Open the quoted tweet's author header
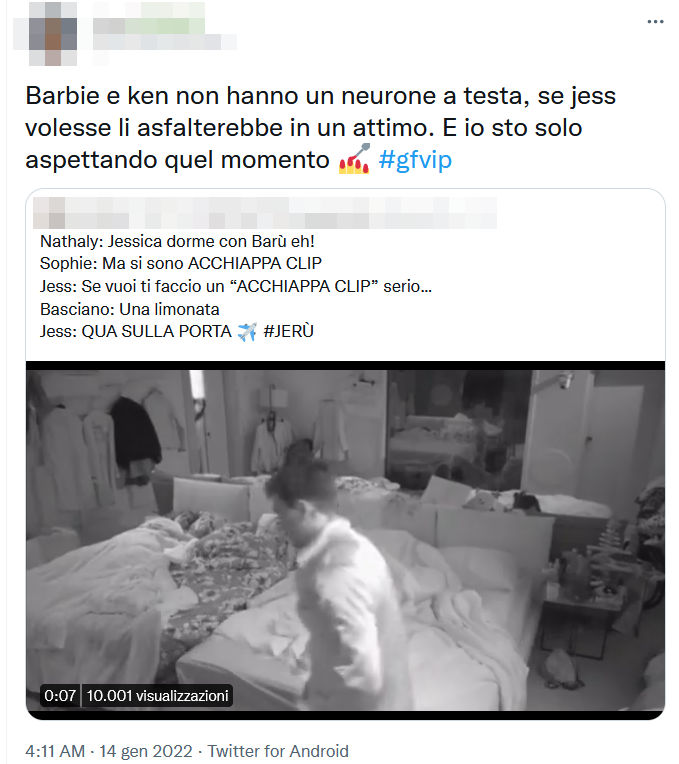 (265, 213)
